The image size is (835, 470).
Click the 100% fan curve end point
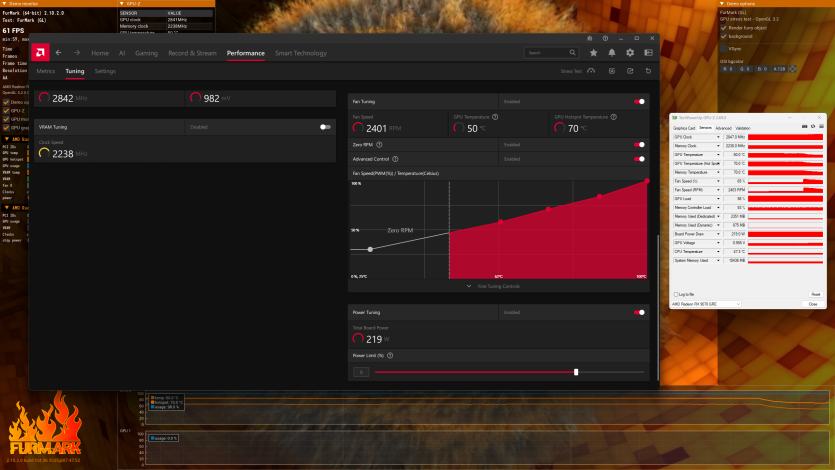(x=647, y=181)
